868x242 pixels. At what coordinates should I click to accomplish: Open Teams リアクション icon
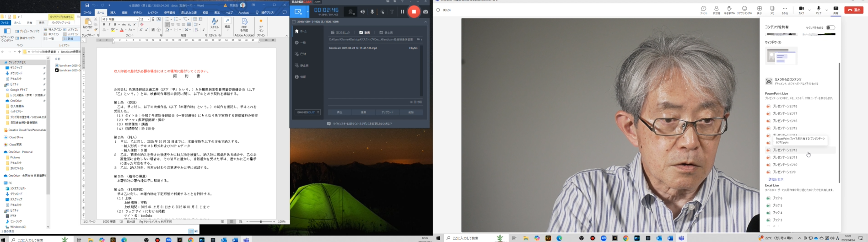(744, 10)
